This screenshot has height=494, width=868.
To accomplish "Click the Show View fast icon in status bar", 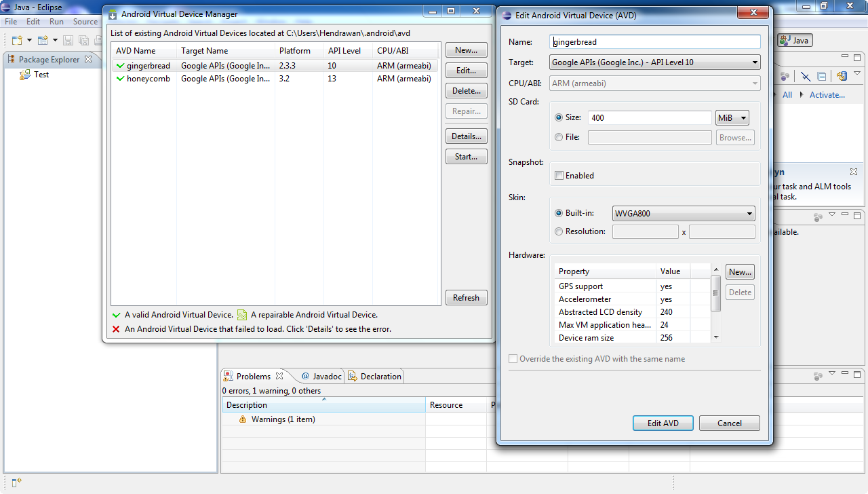I will coord(17,482).
